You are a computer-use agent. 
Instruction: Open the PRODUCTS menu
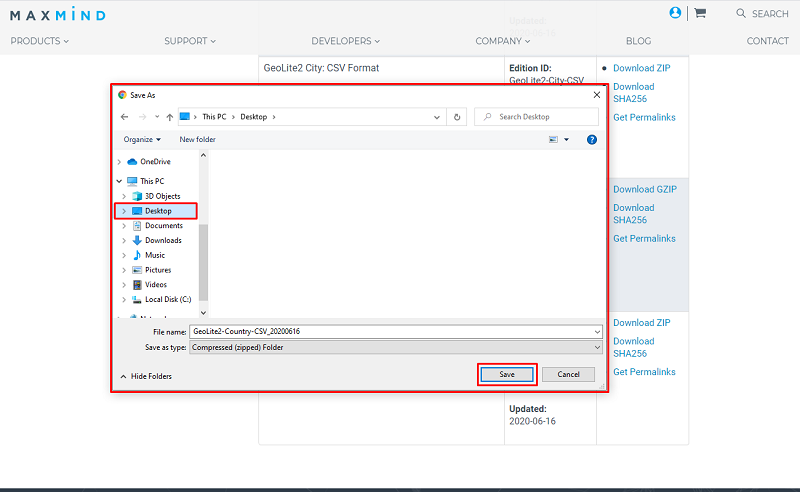[39, 41]
